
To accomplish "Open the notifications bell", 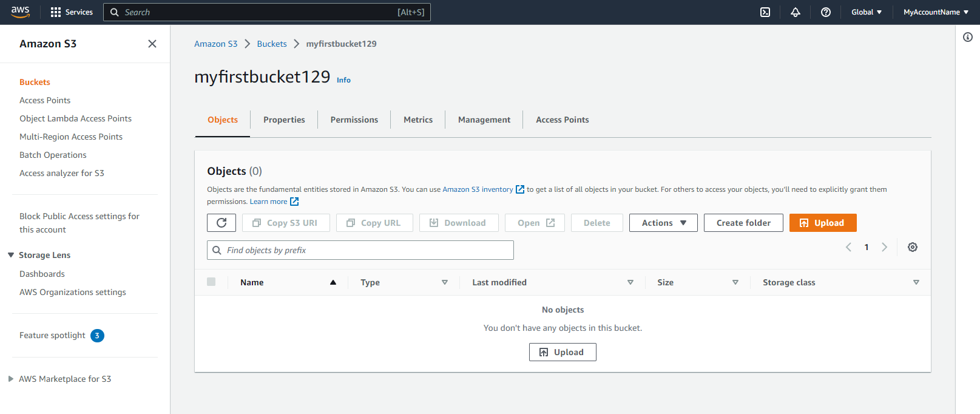I will click(x=795, y=12).
